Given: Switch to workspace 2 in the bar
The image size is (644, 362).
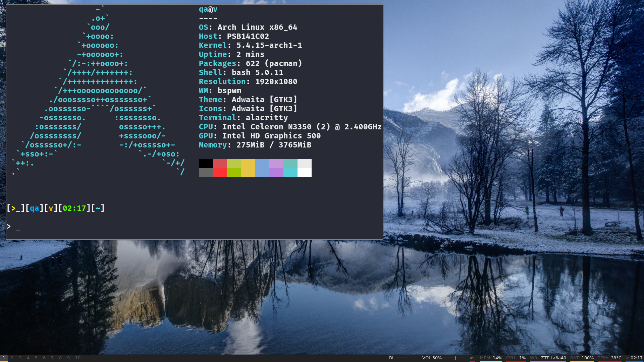Looking at the screenshot, I should pos(12,358).
